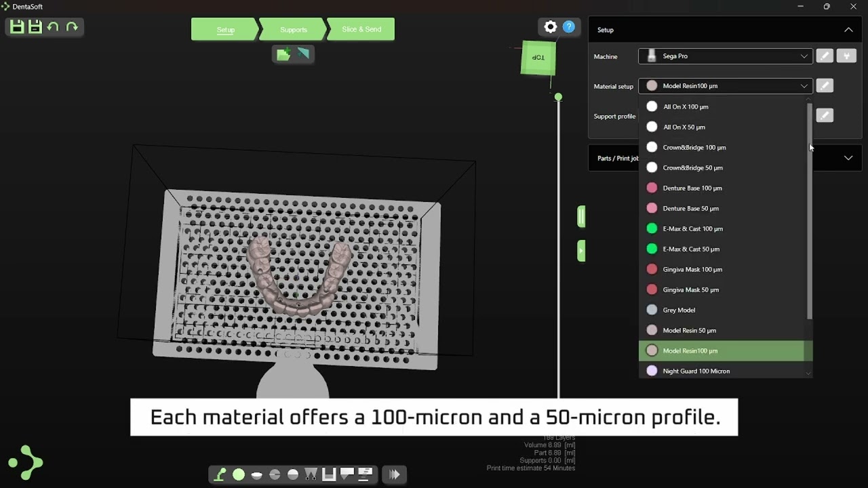The width and height of the screenshot is (868, 488).
Task: Click the square container icon in bottom toolbar
Action: (329, 474)
